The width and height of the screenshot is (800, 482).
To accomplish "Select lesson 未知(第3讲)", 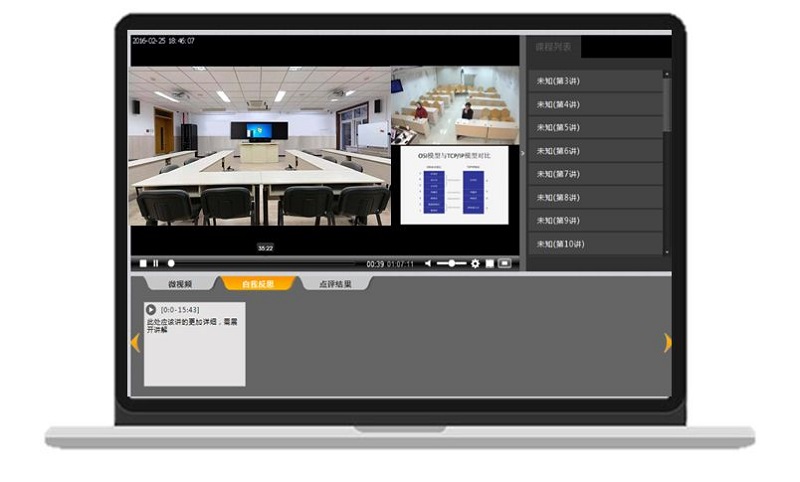I will tap(595, 81).
